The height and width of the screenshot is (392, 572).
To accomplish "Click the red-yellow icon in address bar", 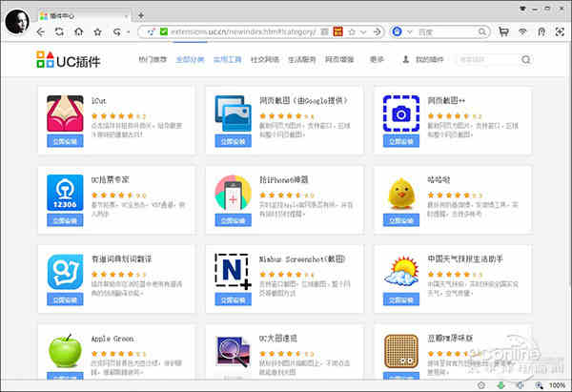I will [x=337, y=31].
